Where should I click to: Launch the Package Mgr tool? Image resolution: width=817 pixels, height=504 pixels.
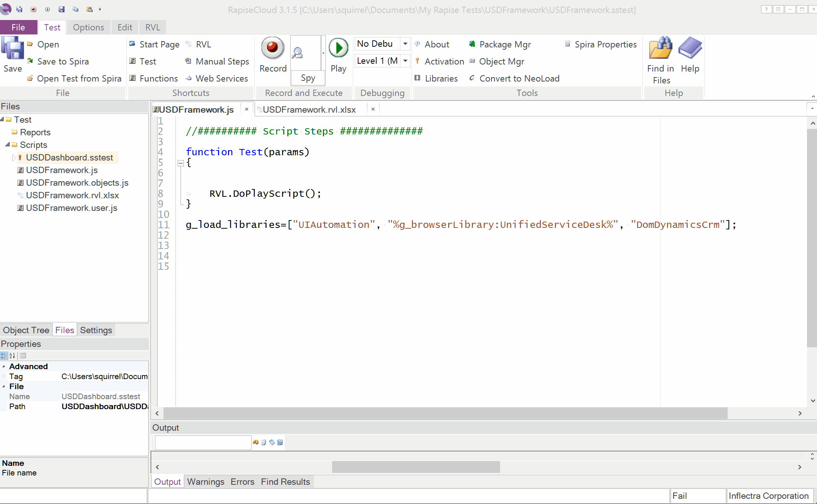[505, 44]
